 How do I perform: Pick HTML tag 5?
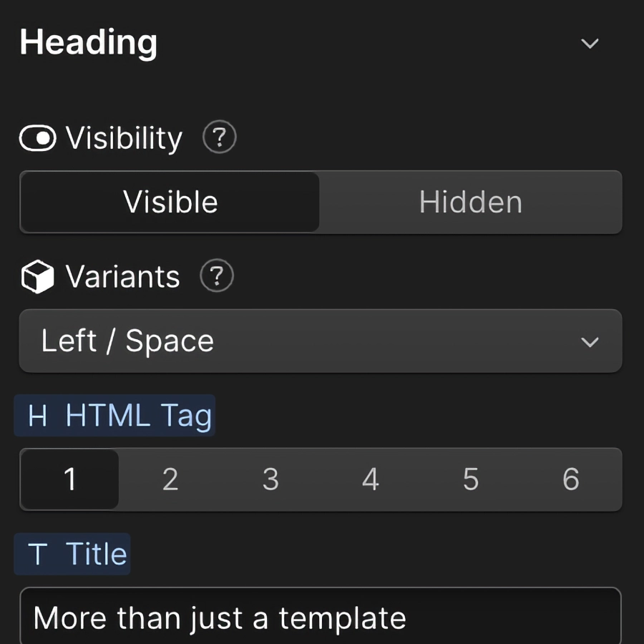point(471,479)
